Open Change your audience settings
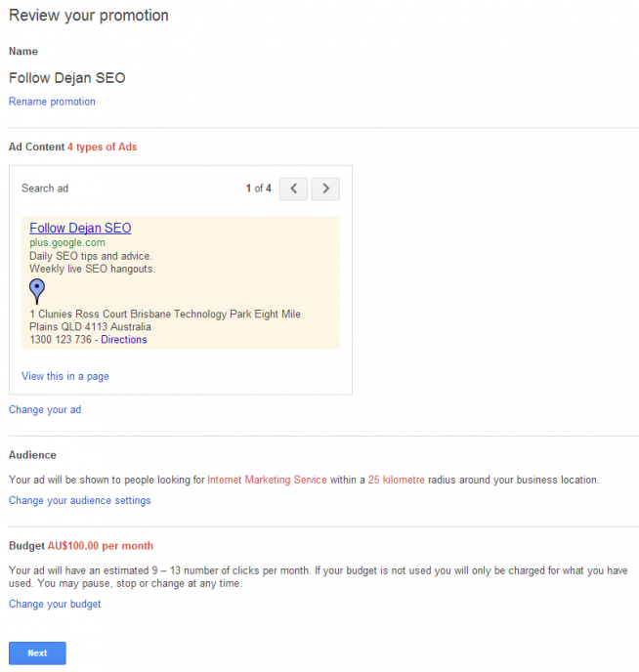This screenshot has width=639, height=672. point(80,500)
